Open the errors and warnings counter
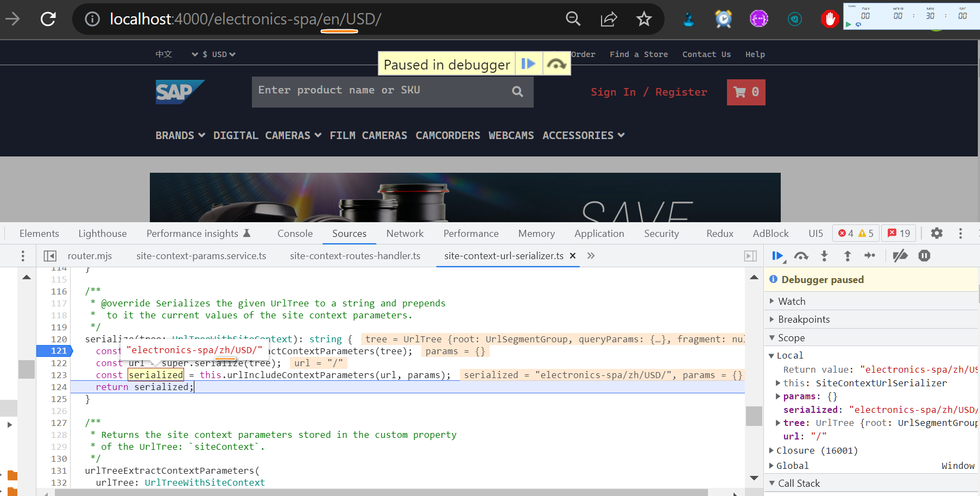Screen dimensions: 980x496 (856, 233)
